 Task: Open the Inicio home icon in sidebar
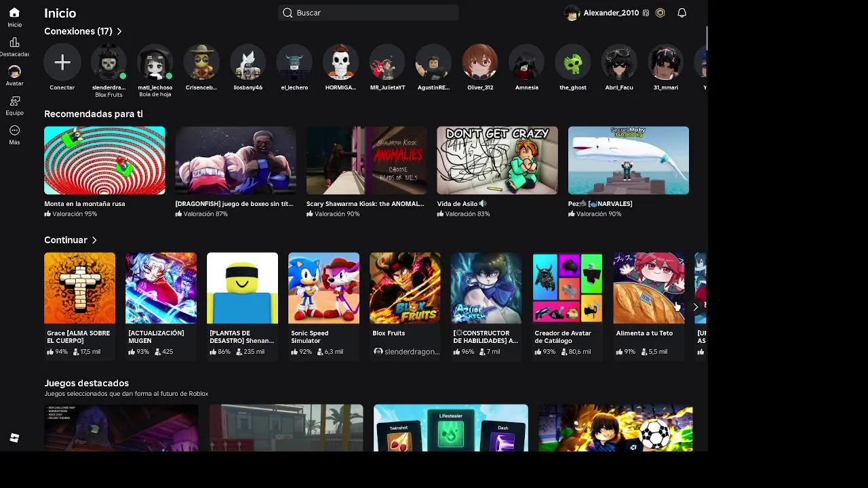pyautogui.click(x=14, y=13)
